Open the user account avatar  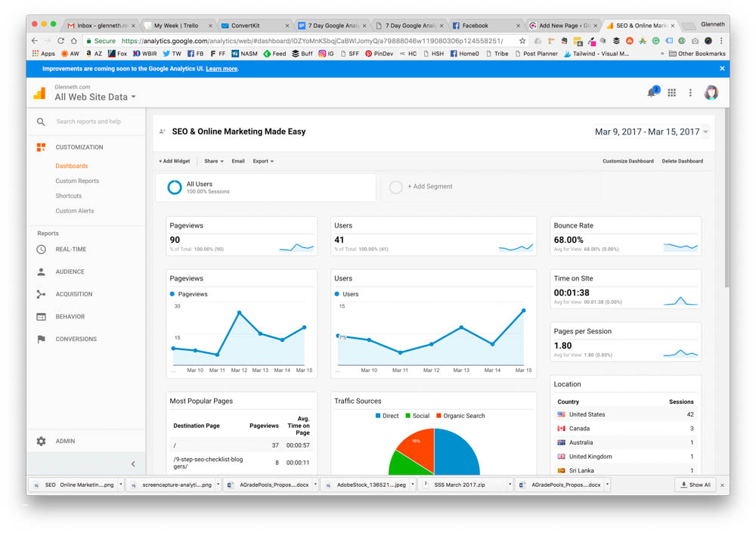[711, 92]
